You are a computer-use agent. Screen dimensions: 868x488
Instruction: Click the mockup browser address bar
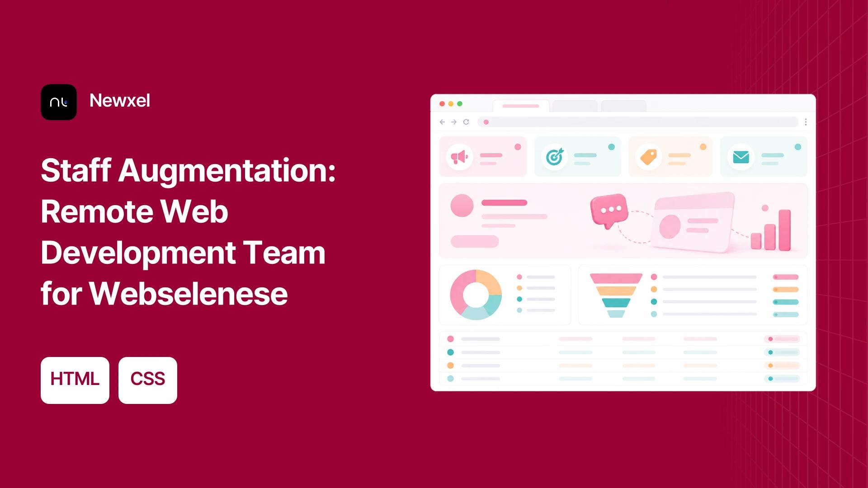638,122
